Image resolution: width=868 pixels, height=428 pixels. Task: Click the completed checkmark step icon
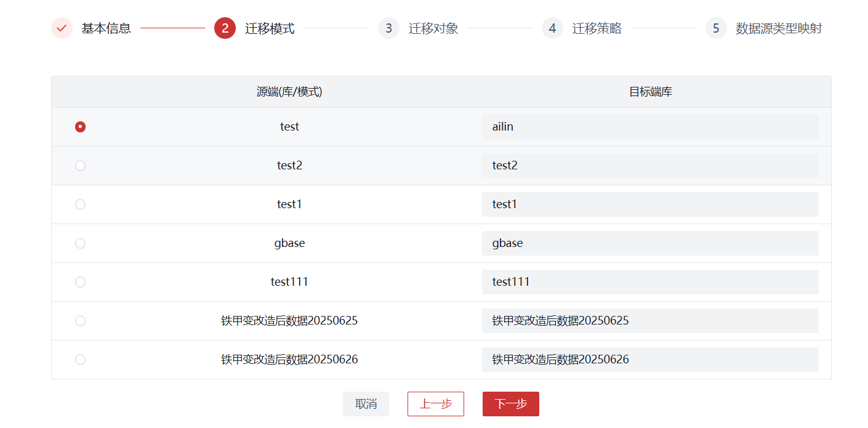[62, 28]
